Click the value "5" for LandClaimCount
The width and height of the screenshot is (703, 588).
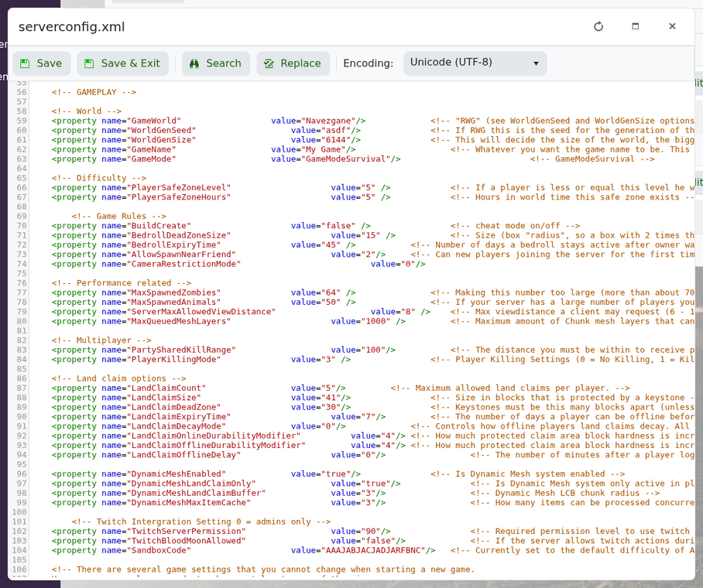click(328, 388)
